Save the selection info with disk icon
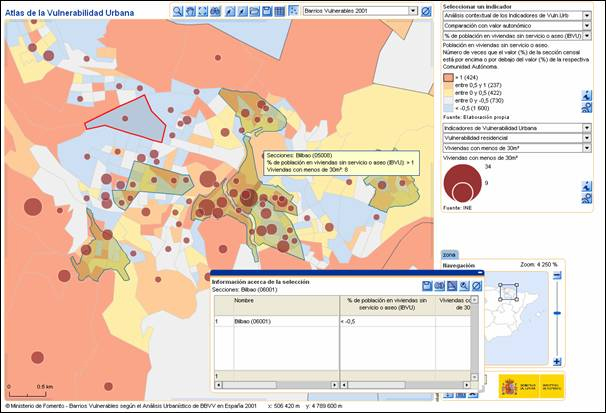The width and height of the screenshot is (606, 413). [x=427, y=286]
